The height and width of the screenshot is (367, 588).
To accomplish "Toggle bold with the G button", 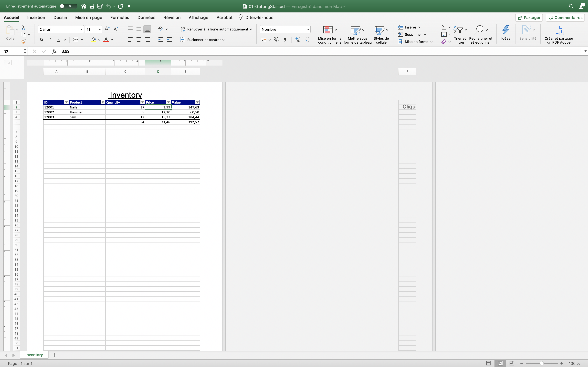I will (x=41, y=39).
